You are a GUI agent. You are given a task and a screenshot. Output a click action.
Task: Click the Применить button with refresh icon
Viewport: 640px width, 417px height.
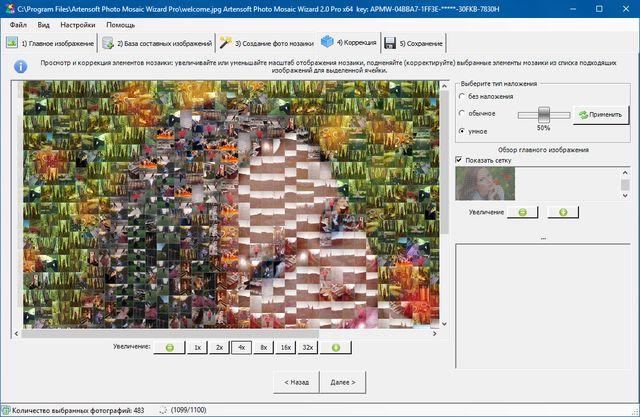(599, 114)
